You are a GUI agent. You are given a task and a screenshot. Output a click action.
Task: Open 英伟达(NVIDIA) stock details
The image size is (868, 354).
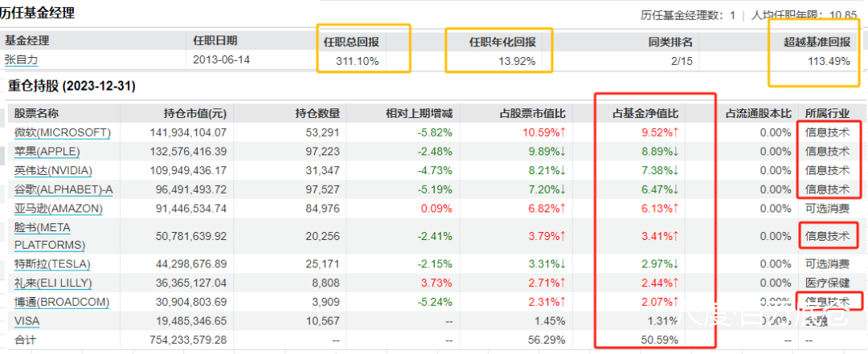click(x=53, y=170)
